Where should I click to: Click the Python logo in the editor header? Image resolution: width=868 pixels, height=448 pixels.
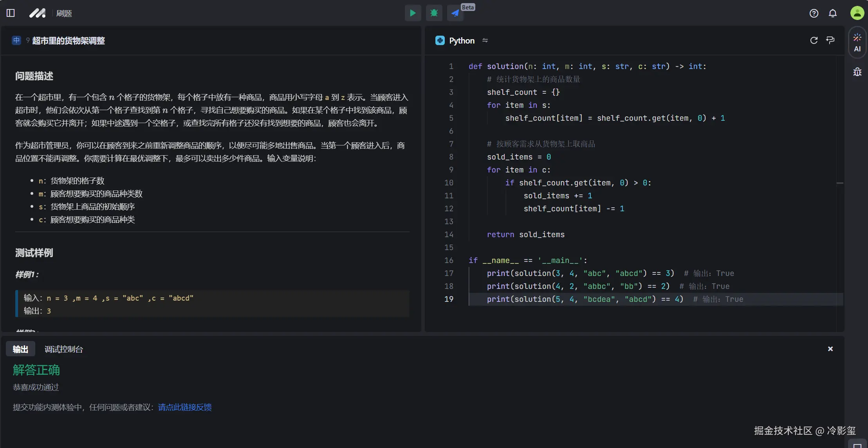click(440, 40)
